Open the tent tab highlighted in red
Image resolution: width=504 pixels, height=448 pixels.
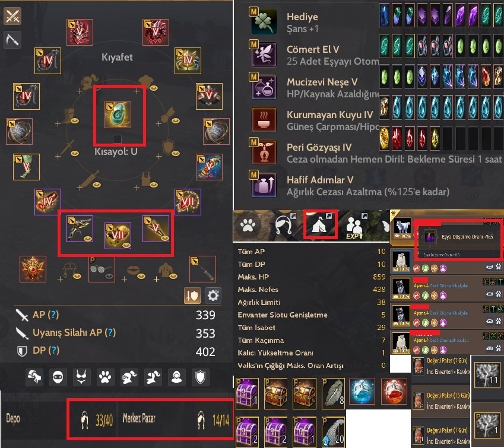click(x=320, y=225)
